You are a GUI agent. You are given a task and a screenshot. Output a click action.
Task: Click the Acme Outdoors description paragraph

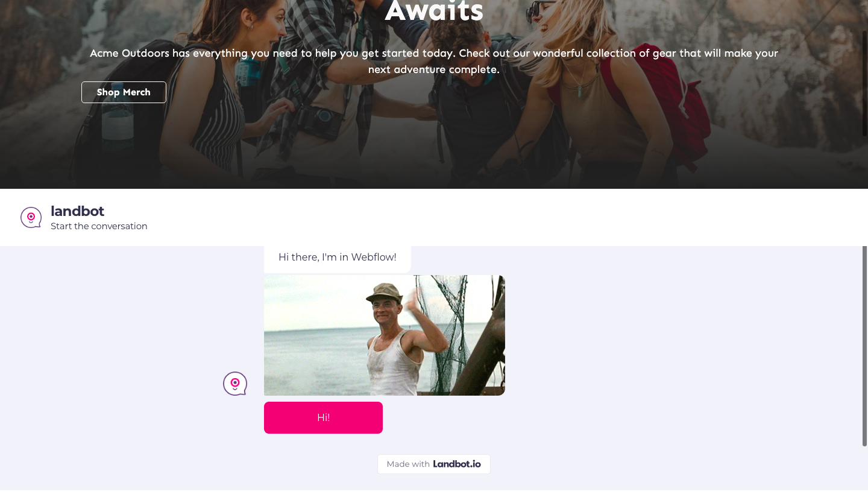tap(434, 62)
